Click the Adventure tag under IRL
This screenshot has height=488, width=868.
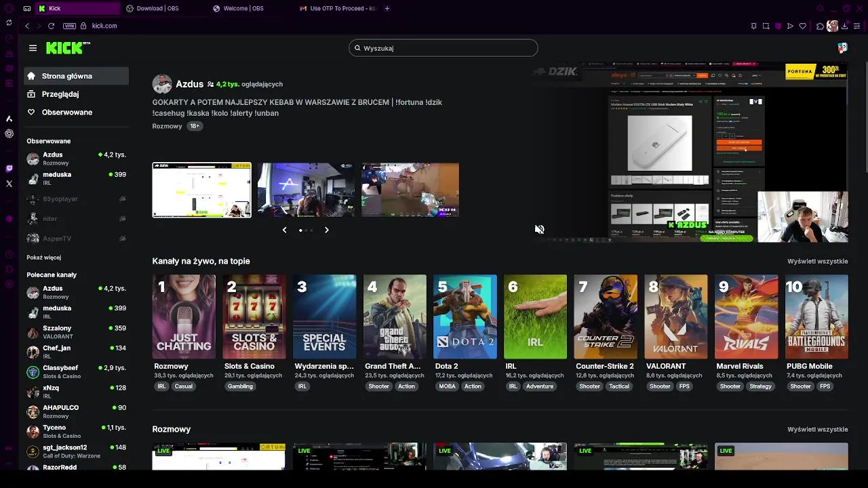(540, 386)
